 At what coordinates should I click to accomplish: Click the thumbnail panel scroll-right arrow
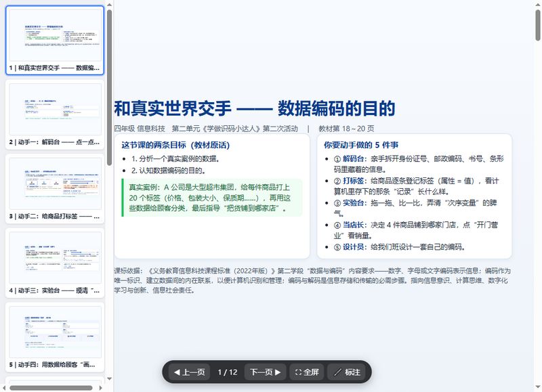pyautogui.click(x=100, y=388)
